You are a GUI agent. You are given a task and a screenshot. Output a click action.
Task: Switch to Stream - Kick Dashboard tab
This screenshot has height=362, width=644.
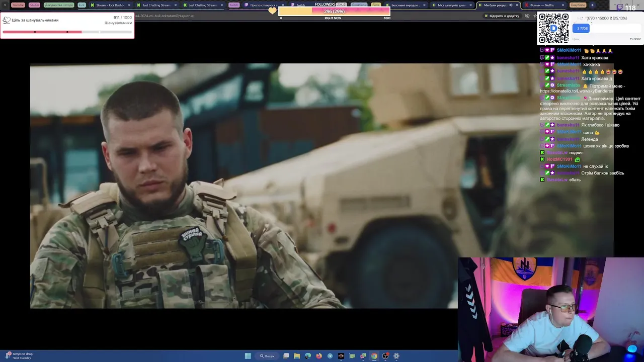[110, 5]
